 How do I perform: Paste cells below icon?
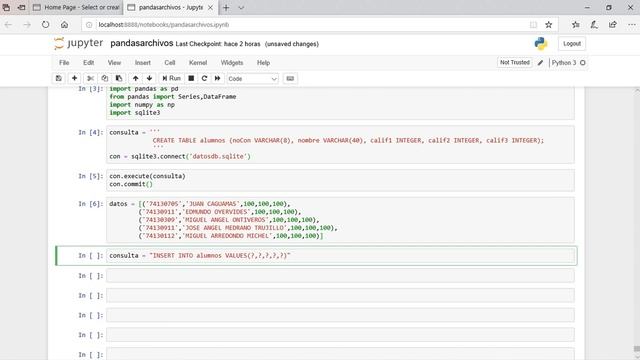(x=119, y=78)
